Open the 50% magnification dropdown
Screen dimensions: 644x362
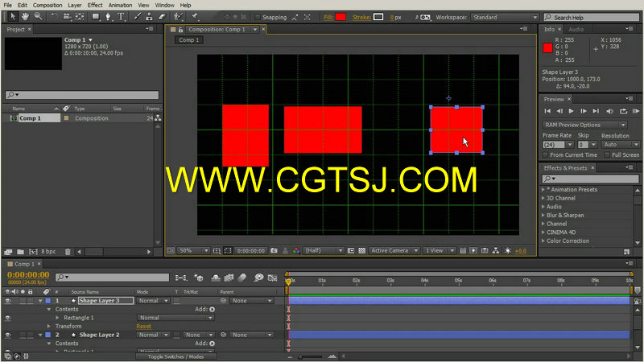194,250
